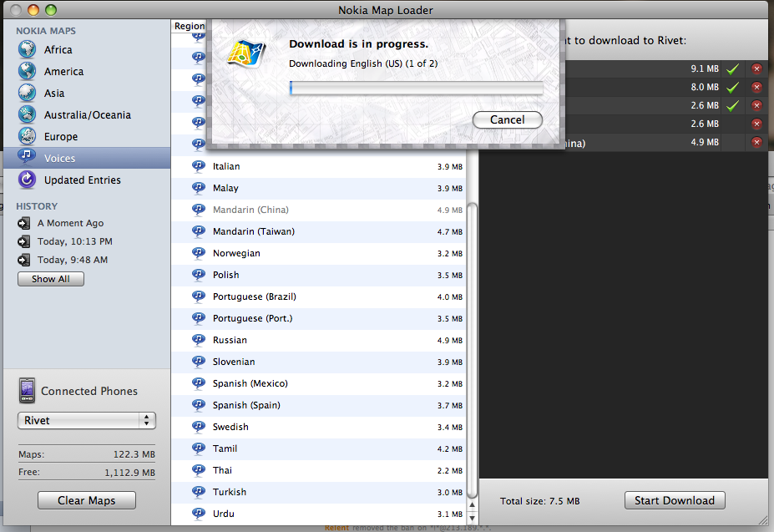Click the green zoom window button
The image size is (774, 532).
(51, 10)
